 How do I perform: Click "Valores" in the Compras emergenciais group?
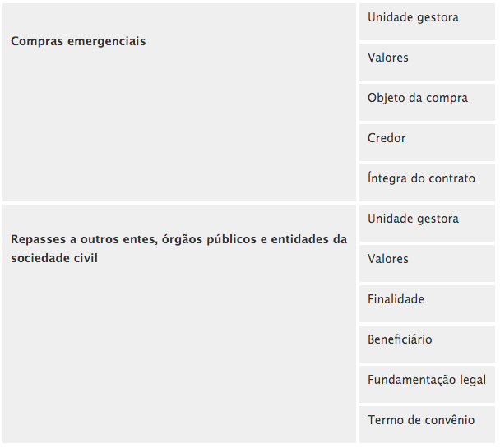click(388, 58)
